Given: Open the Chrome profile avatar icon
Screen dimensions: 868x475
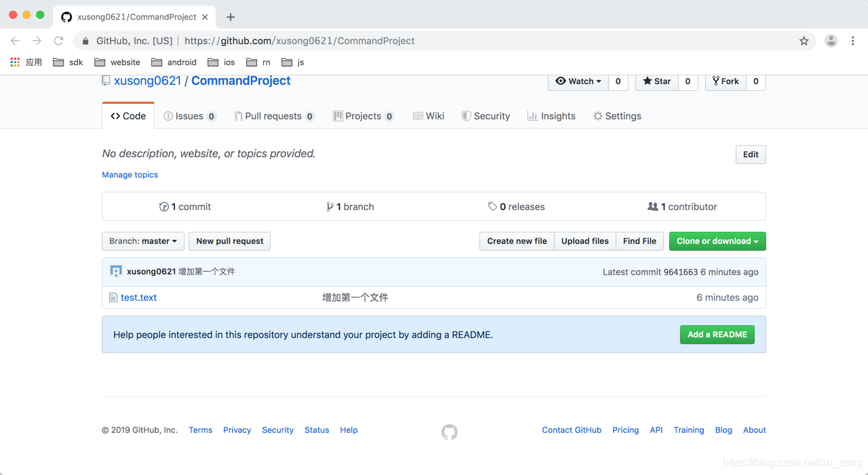Looking at the screenshot, I should click(x=831, y=41).
